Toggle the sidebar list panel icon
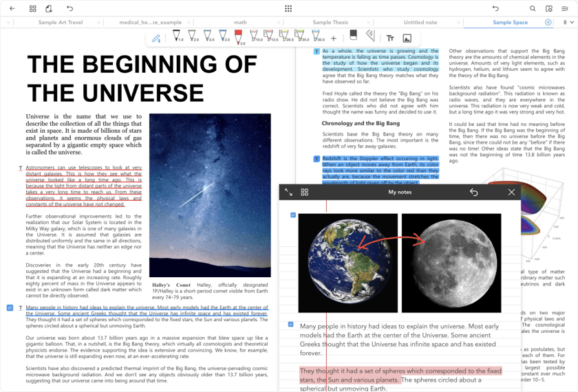Image resolution: width=578 pixels, height=392 pixels. (x=565, y=8)
